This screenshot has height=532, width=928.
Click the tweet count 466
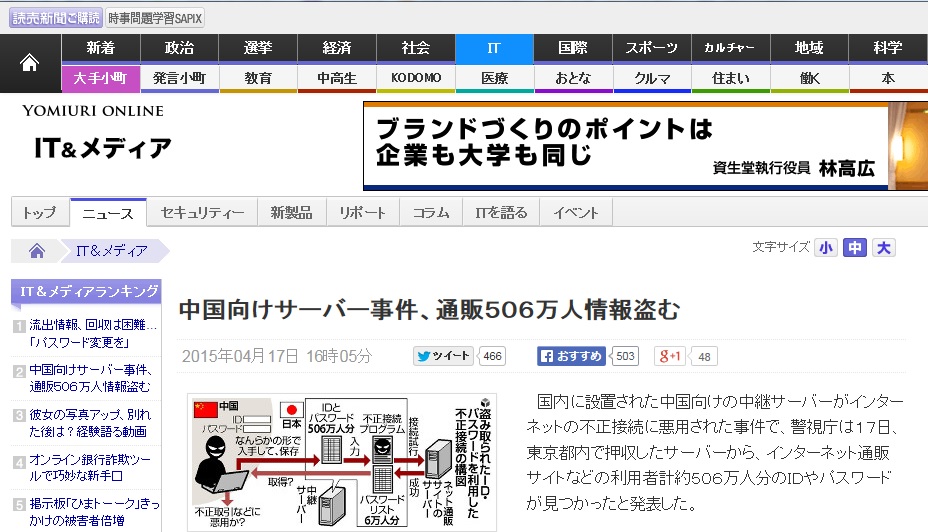click(492, 356)
